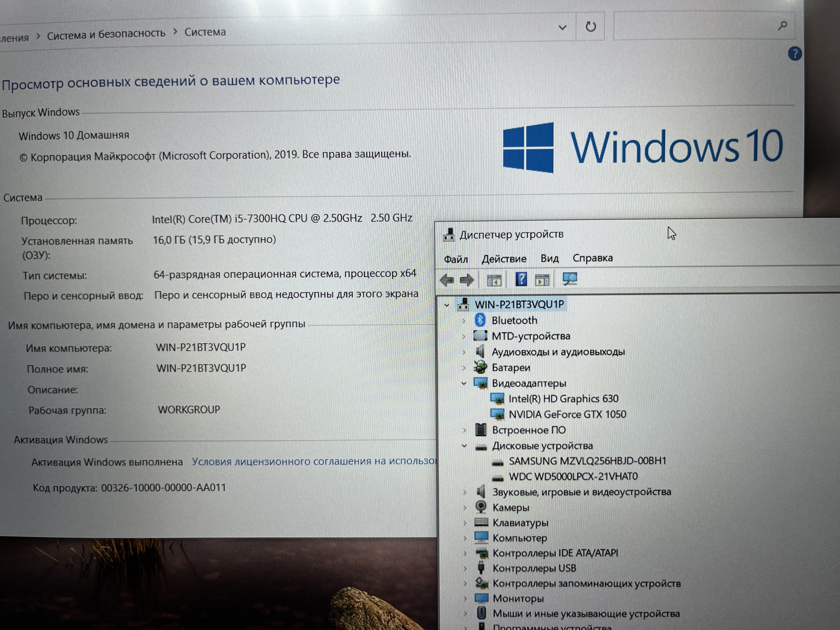The width and height of the screenshot is (840, 630).
Task: Open the Файл menu
Action: (456, 259)
